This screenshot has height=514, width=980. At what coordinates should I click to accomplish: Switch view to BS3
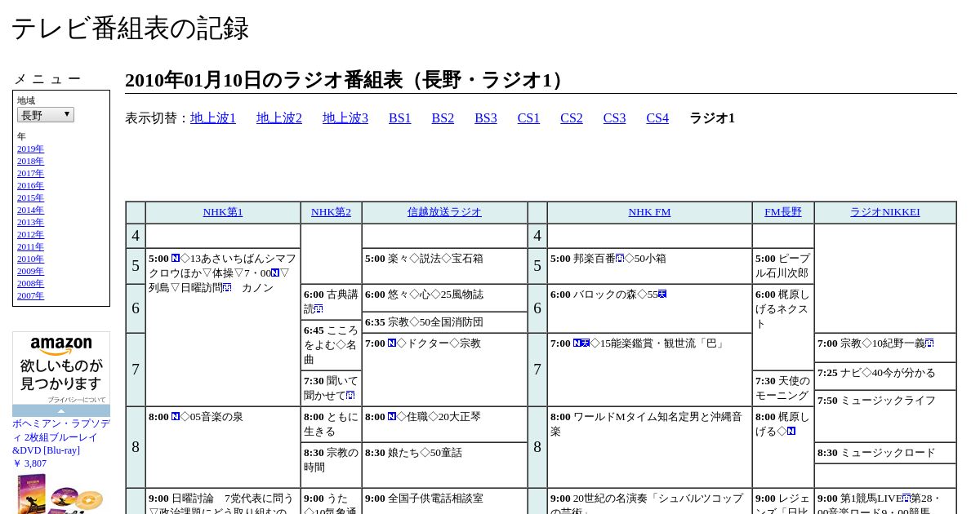(x=486, y=118)
